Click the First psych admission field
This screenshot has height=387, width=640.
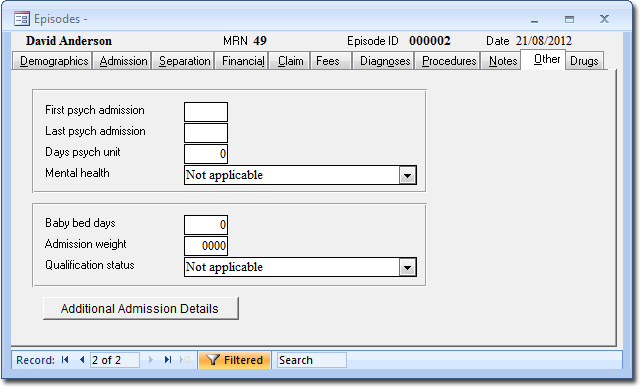click(206, 112)
